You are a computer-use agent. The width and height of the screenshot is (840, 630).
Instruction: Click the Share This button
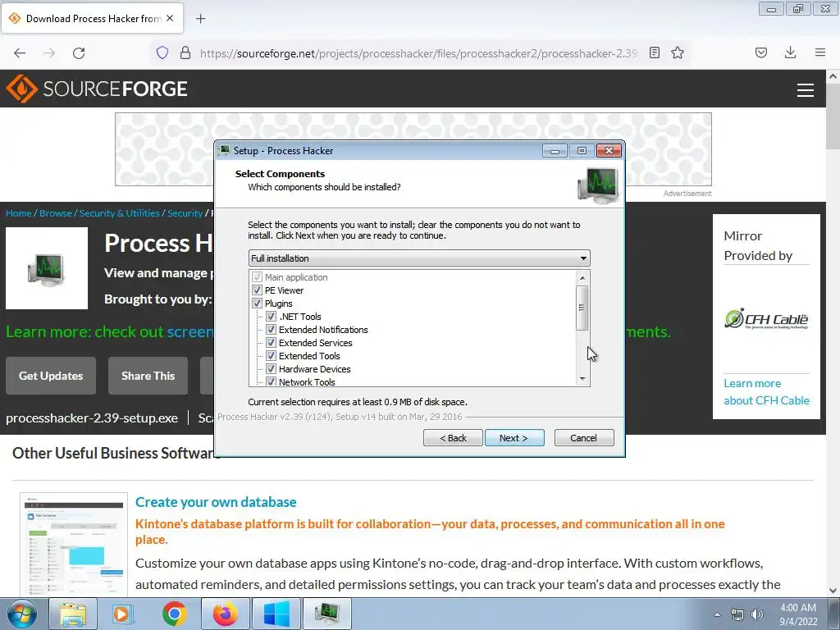[148, 376]
